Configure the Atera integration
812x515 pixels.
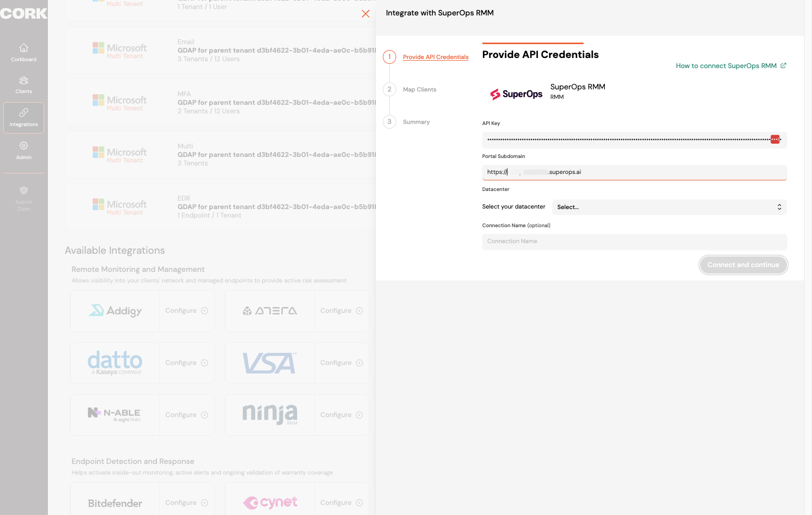pos(341,311)
